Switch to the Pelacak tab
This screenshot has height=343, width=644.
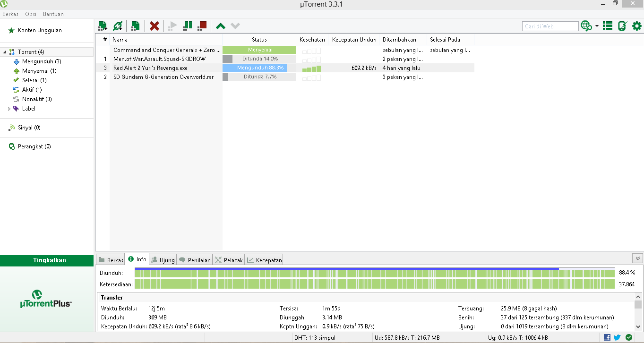pyautogui.click(x=229, y=260)
